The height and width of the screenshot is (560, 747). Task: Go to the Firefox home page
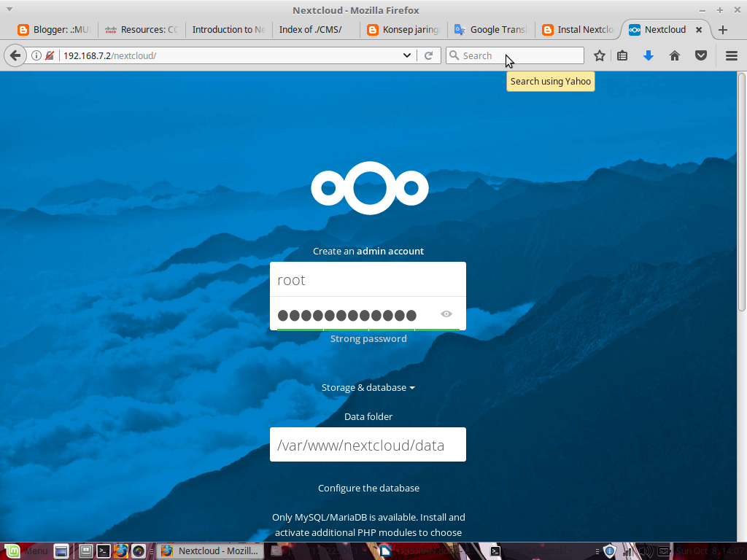click(x=675, y=55)
